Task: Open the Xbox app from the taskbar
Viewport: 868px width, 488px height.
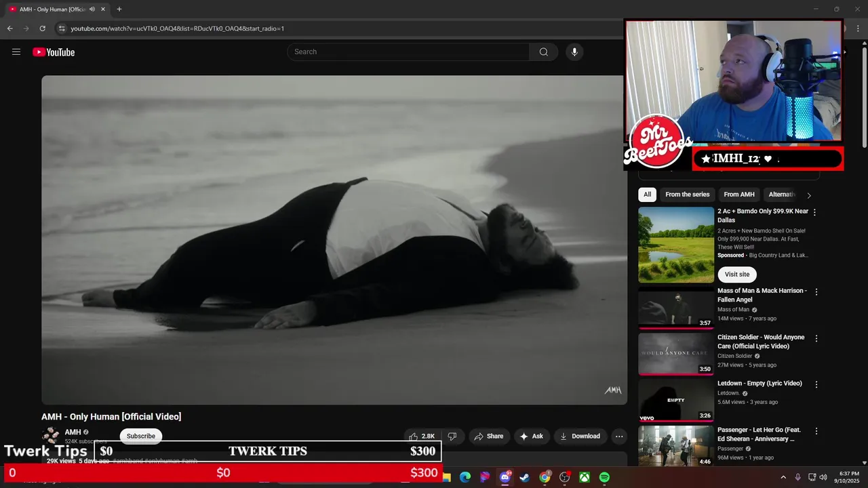Action: click(x=584, y=478)
